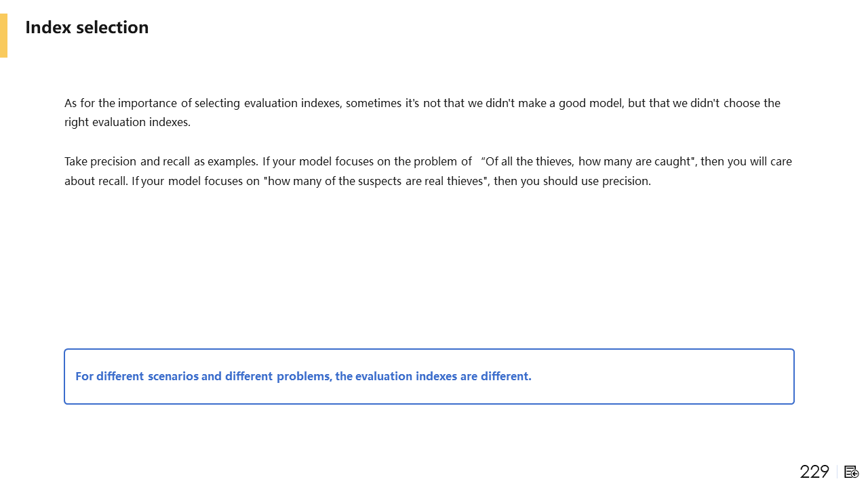Click the word "examples" in the second paragraph
Viewport: 868px width, 488px height.
tap(233, 161)
